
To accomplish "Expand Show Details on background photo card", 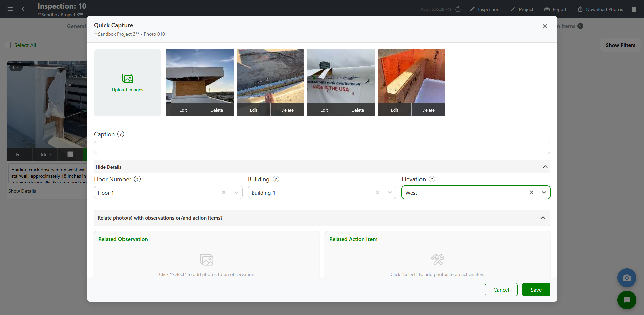I will pyautogui.click(x=22, y=191).
